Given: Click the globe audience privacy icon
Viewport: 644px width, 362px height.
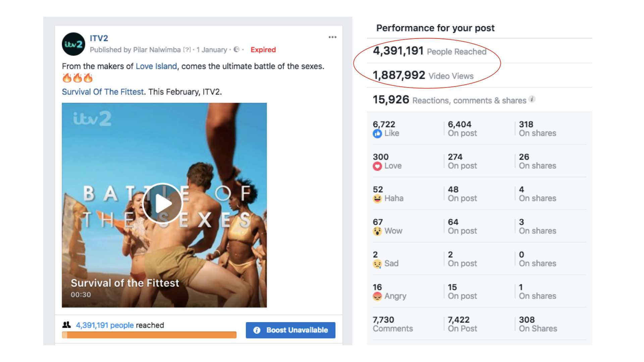Looking at the screenshot, I should tap(236, 50).
